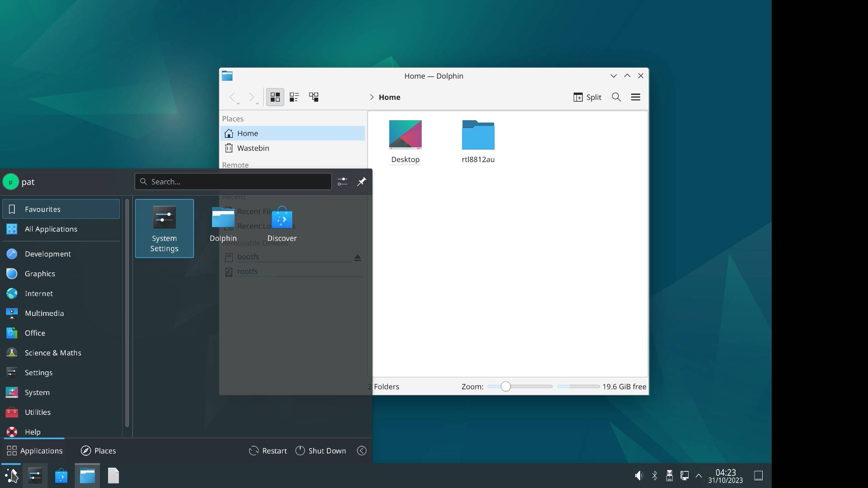Keep icons view mode selected
Image resolution: width=868 pixels, height=488 pixels.
point(274,97)
